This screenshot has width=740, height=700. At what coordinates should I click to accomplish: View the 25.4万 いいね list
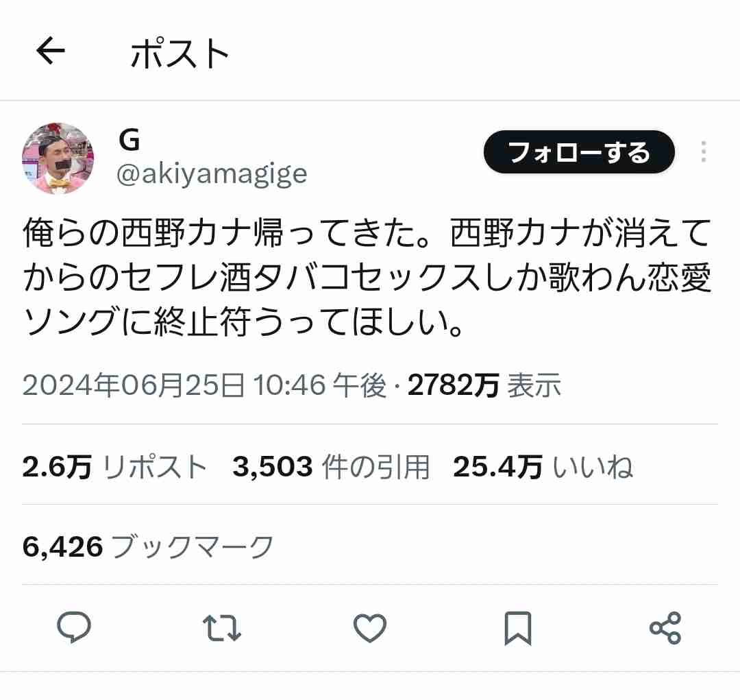point(543,467)
